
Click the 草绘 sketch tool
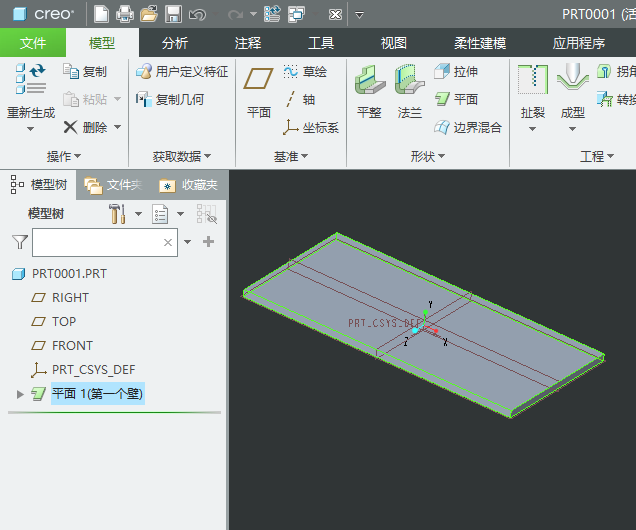click(x=305, y=72)
